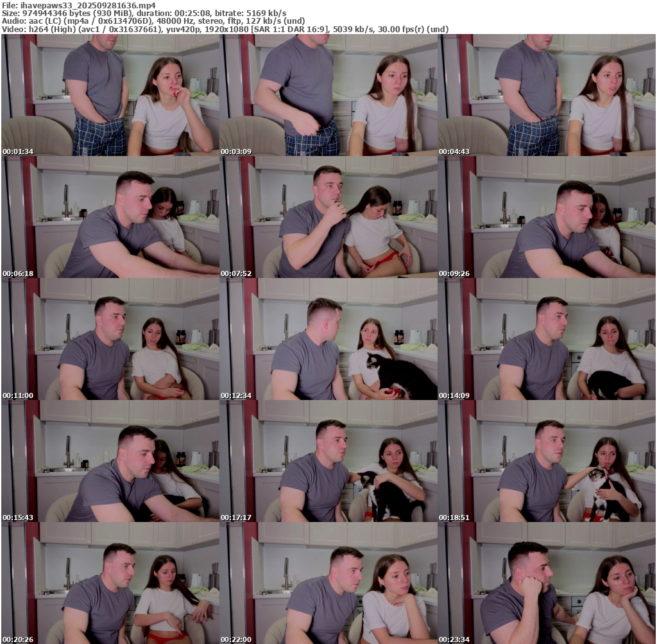Select the frame at 00:03:09

pyautogui.click(x=328, y=95)
